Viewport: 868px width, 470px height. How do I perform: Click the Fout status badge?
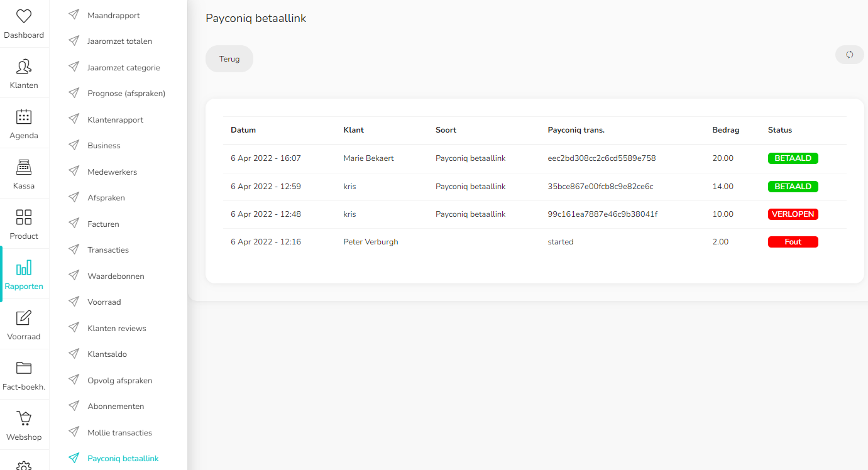tap(793, 242)
